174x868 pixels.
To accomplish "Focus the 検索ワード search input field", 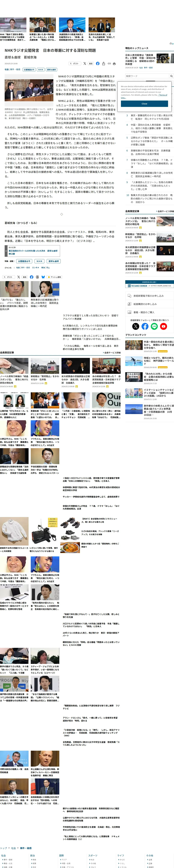I will [x=147, y=76].
